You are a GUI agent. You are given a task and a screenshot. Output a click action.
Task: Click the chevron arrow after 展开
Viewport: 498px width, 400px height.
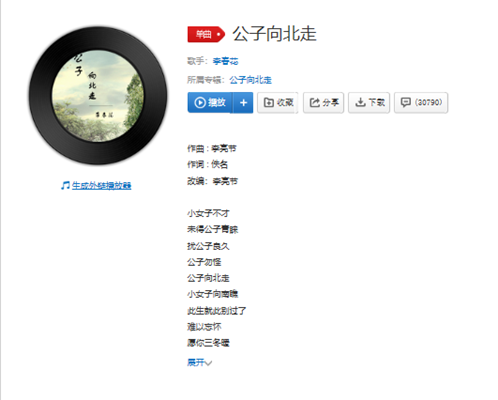pos(208,363)
